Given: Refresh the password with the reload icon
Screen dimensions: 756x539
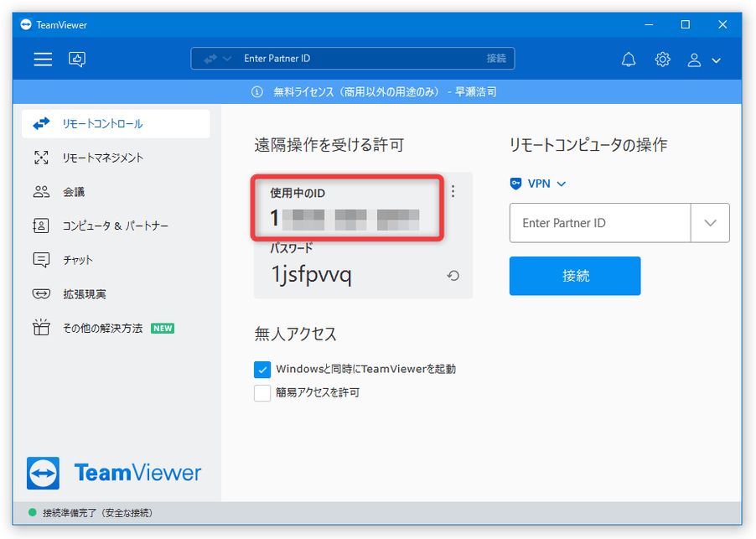Looking at the screenshot, I should coord(453,276).
